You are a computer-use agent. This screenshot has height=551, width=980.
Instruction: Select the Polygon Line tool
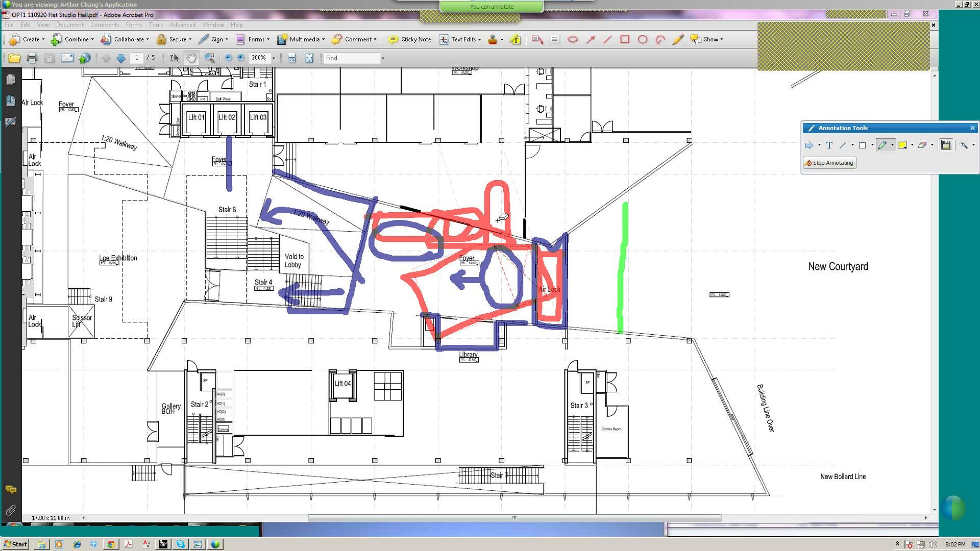pos(660,39)
